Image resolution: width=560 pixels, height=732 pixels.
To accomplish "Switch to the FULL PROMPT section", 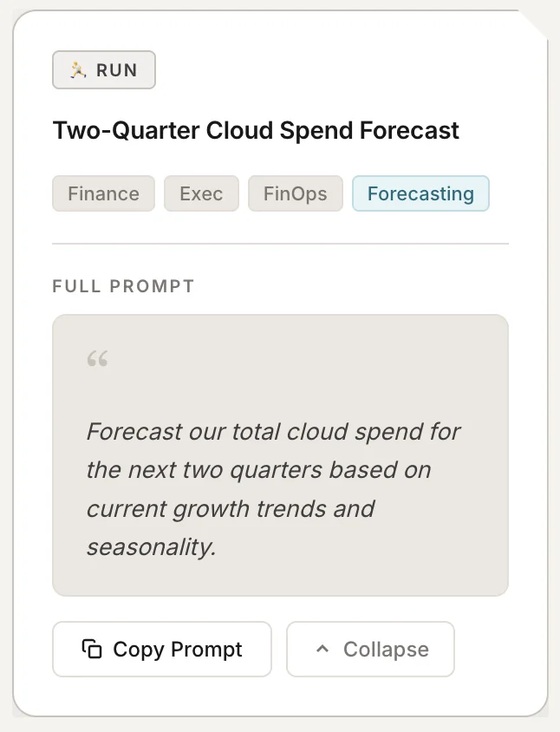I will [122, 286].
